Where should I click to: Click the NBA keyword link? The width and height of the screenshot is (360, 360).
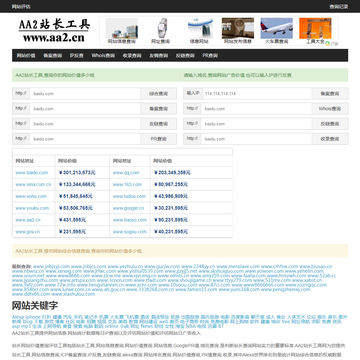point(191,326)
